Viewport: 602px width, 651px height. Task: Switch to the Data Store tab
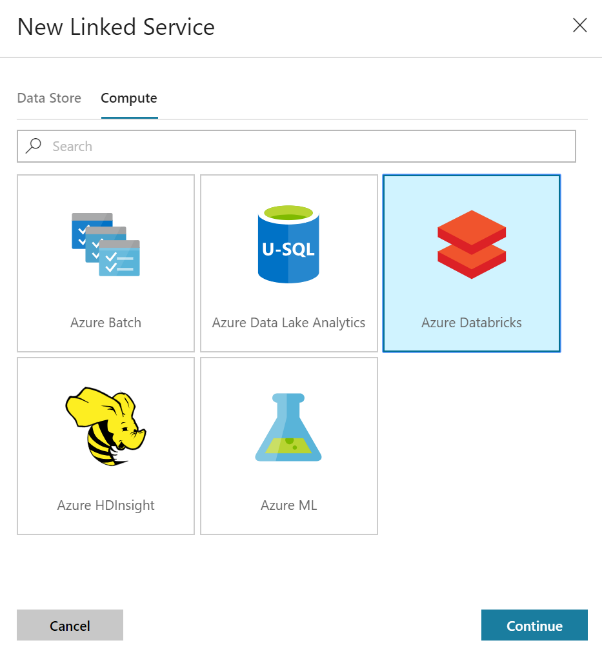coord(49,98)
